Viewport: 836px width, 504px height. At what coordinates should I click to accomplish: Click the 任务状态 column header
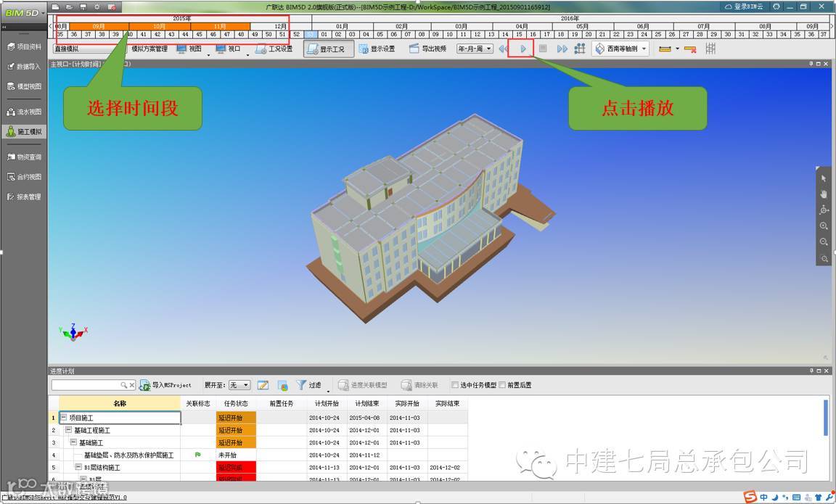pyautogui.click(x=236, y=403)
